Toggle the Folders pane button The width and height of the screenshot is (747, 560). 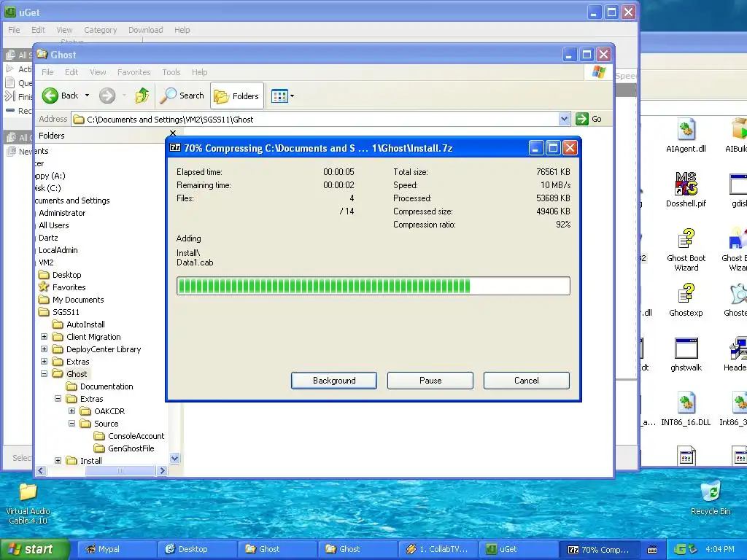[x=237, y=96]
